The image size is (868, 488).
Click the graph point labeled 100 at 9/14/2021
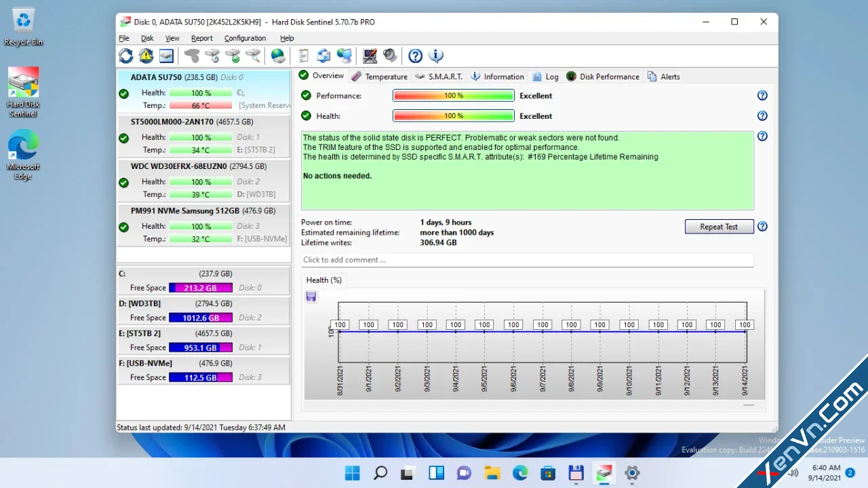[745, 325]
